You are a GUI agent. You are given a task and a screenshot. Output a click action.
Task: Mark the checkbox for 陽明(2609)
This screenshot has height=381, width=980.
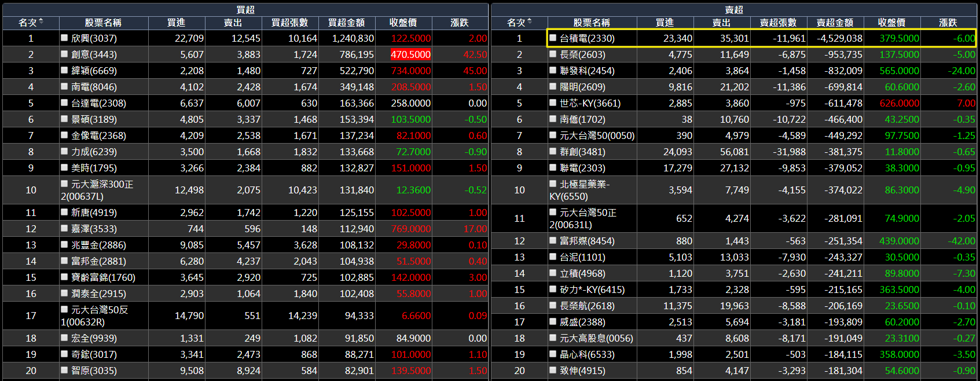click(553, 86)
